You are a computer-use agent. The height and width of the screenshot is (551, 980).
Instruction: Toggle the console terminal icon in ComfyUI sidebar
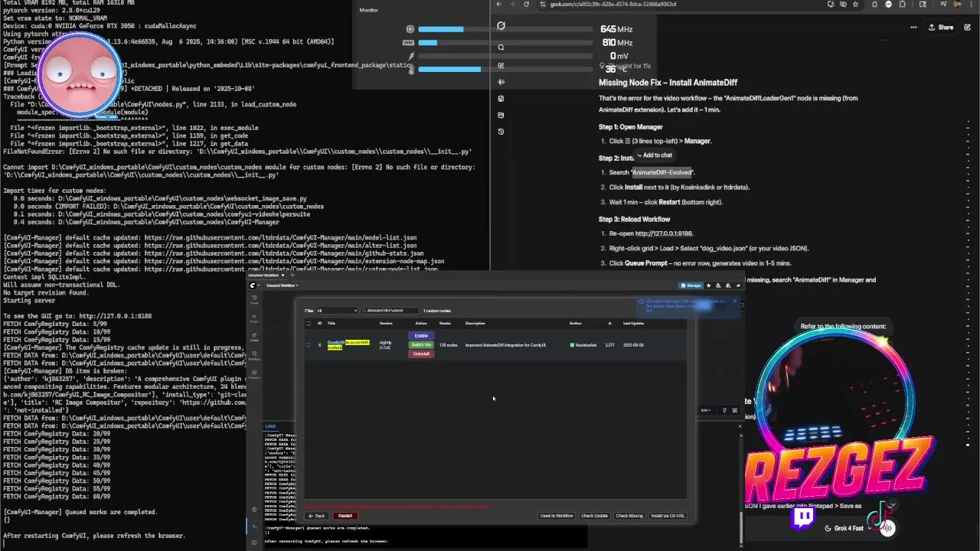254,526
